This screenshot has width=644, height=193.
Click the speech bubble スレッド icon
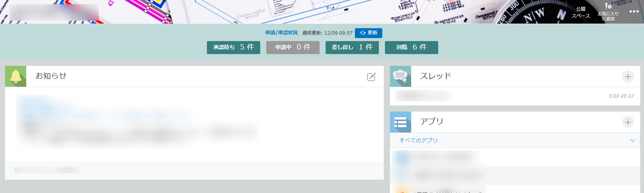[400, 76]
